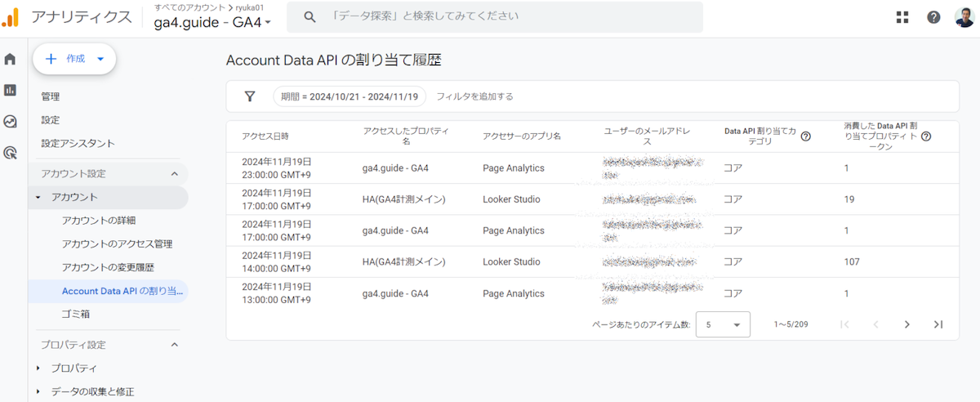Click the 期間 date range filter chip
Viewport: 980px width, 402px height.
click(x=350, y=96)
